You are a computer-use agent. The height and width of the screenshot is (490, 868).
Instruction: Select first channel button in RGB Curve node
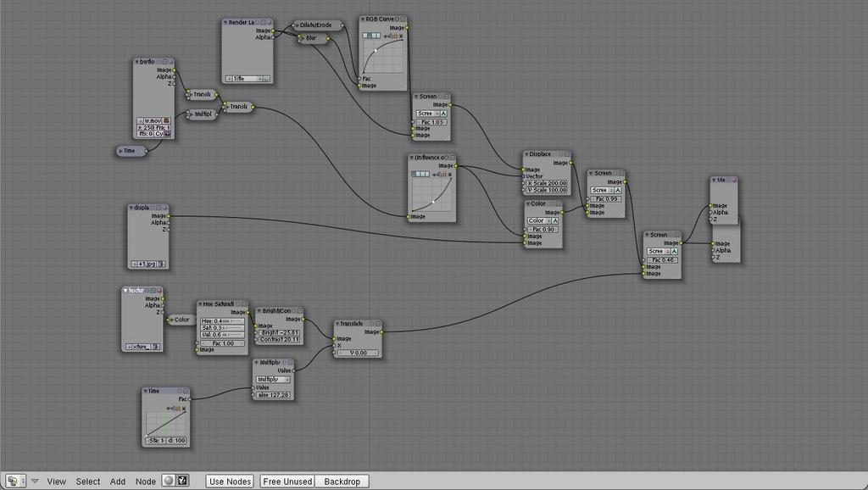tap(366, 36)
